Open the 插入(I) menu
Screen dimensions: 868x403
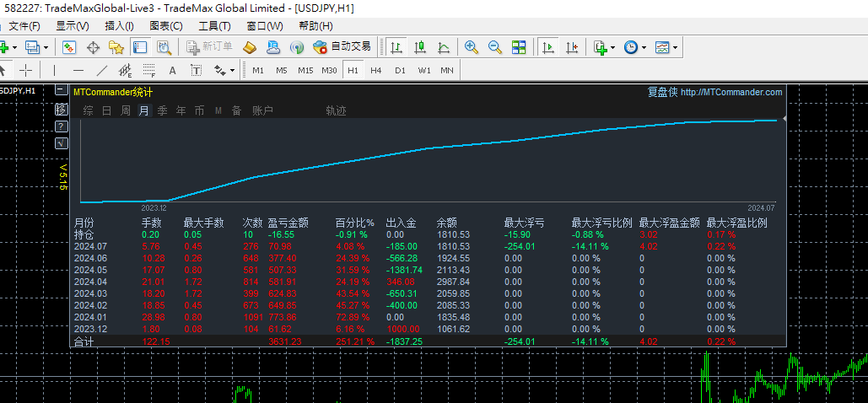120,26
